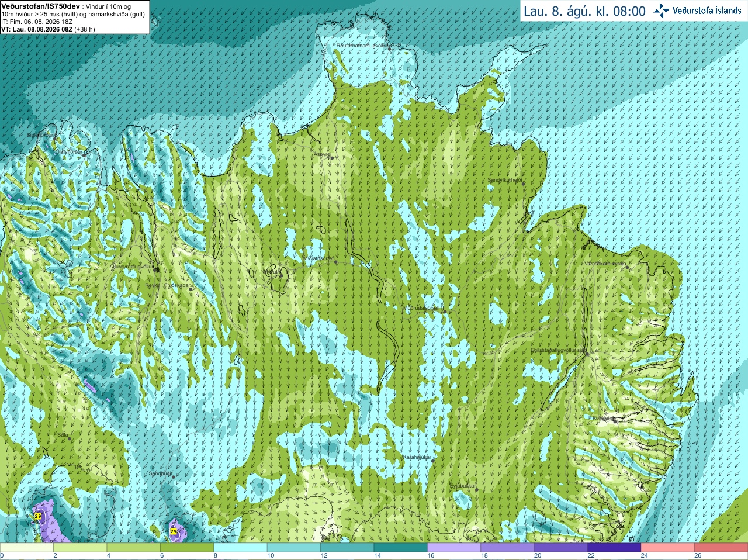Click the Ólafsfjörður station marker
This screenshot has height=560, width=748.
point(84,155)
